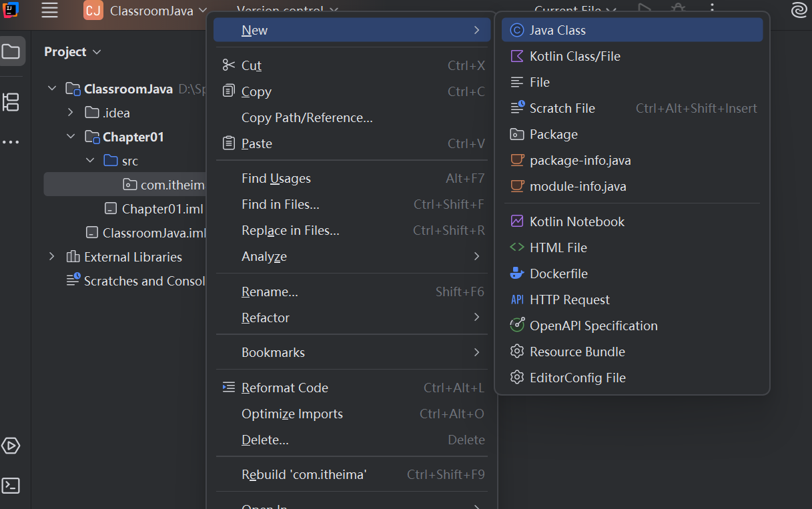Click the package-info.java cup icon
812x509 pixels.
516,160
